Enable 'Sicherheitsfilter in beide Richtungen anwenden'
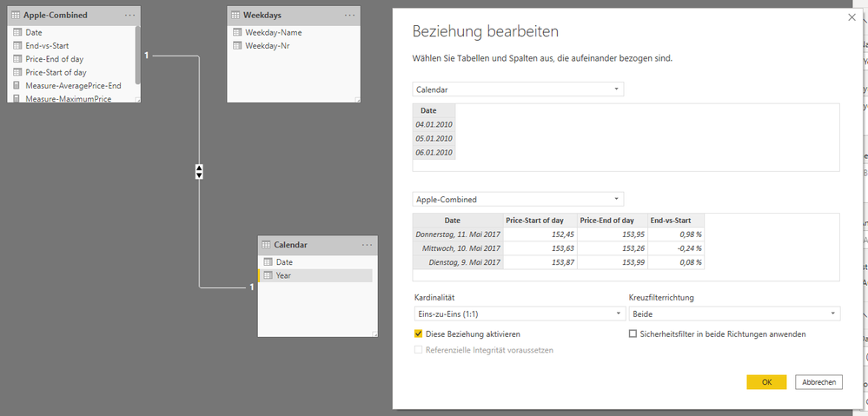The width and height of the screenshot is (868, 416). [x=633, y=334]
